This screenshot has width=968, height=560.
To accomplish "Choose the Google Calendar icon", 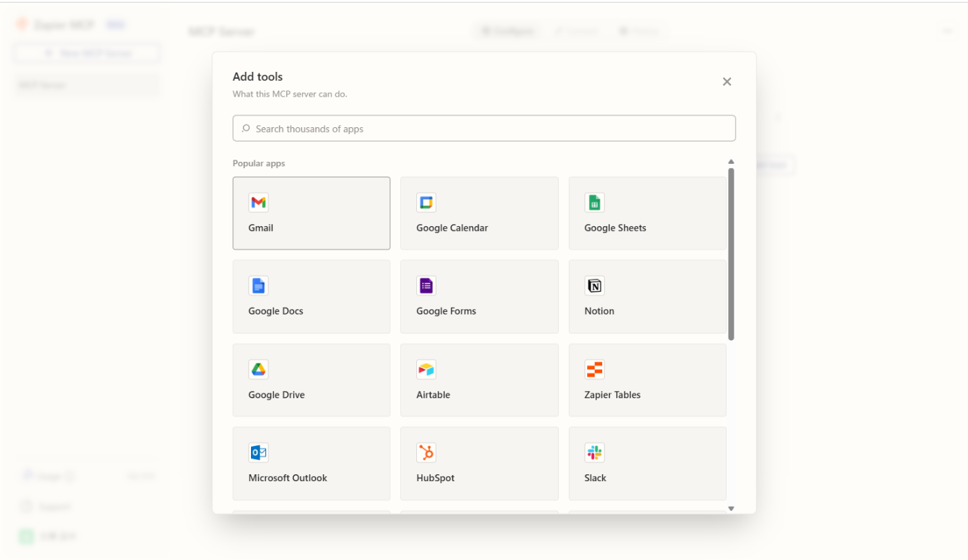I will point(427,203).
